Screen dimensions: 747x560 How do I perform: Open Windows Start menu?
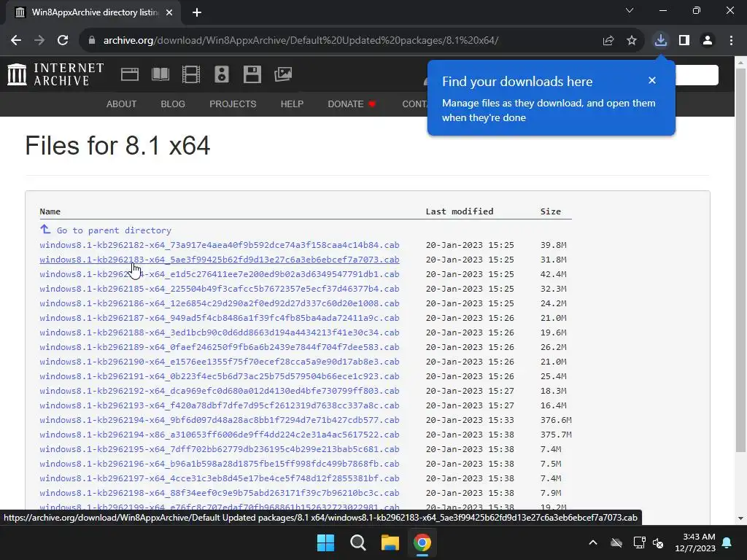(x=326, y=542)
